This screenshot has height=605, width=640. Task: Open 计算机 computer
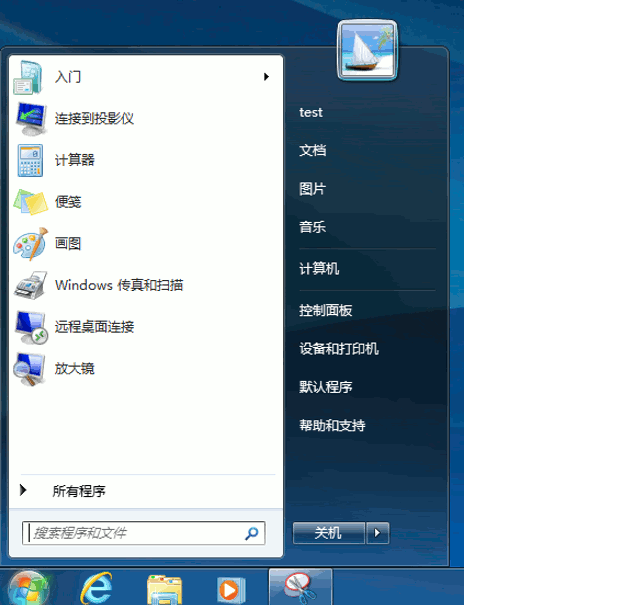coord(319,269)
